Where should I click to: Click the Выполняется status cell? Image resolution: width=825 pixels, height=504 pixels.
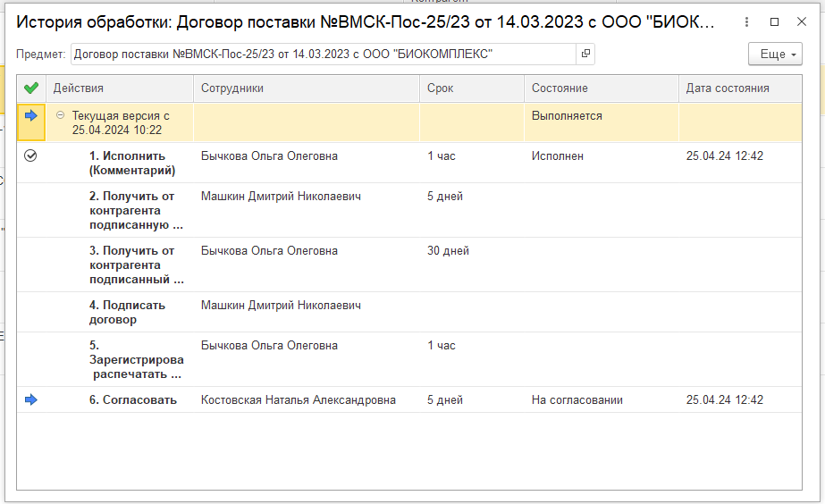pos(567,116)
